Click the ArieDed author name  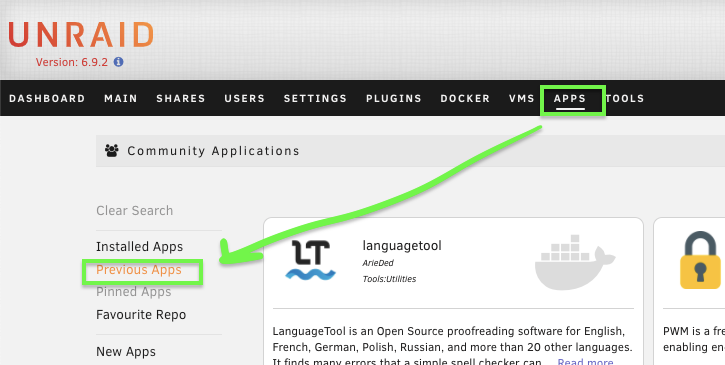click(x=378, y=263)
